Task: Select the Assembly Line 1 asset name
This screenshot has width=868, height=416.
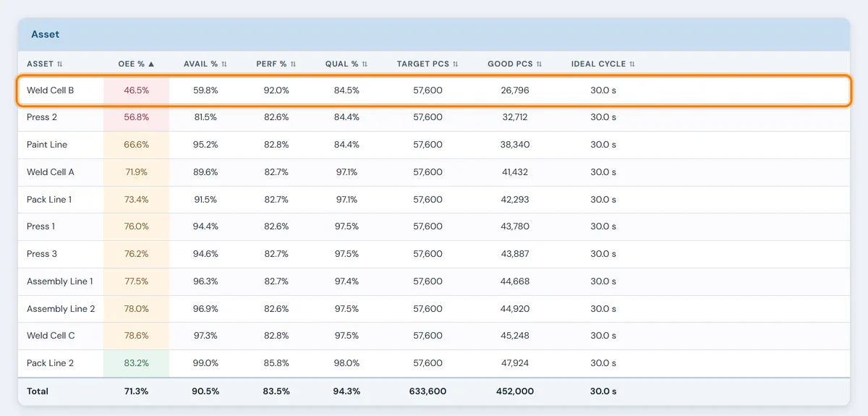Action: pyautogui.click(x=60, y=281)
